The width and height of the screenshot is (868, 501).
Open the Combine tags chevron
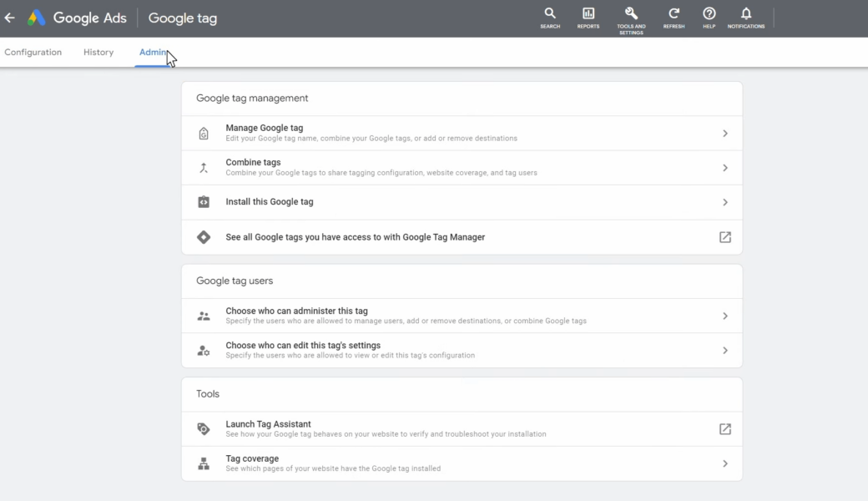tap(724, 167)
